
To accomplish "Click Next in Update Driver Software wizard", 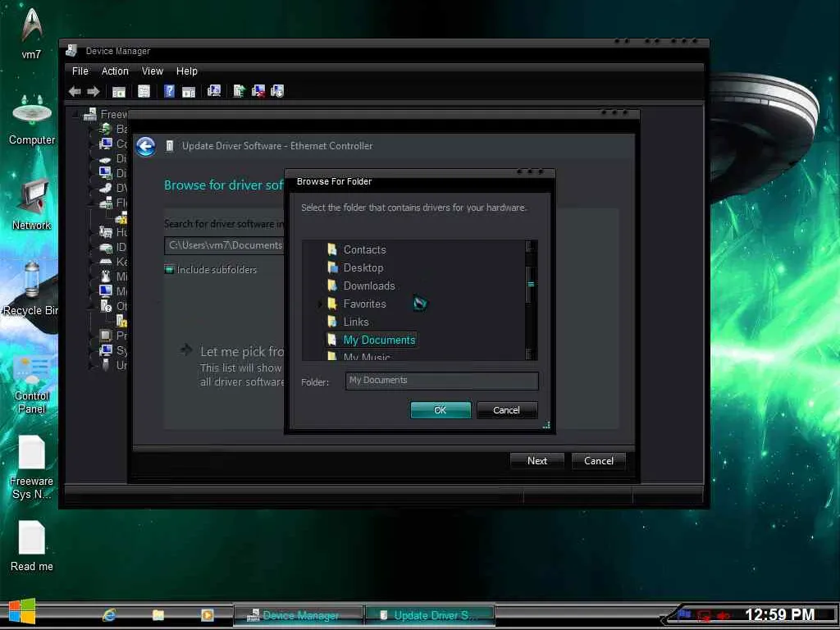I will 536,461.
